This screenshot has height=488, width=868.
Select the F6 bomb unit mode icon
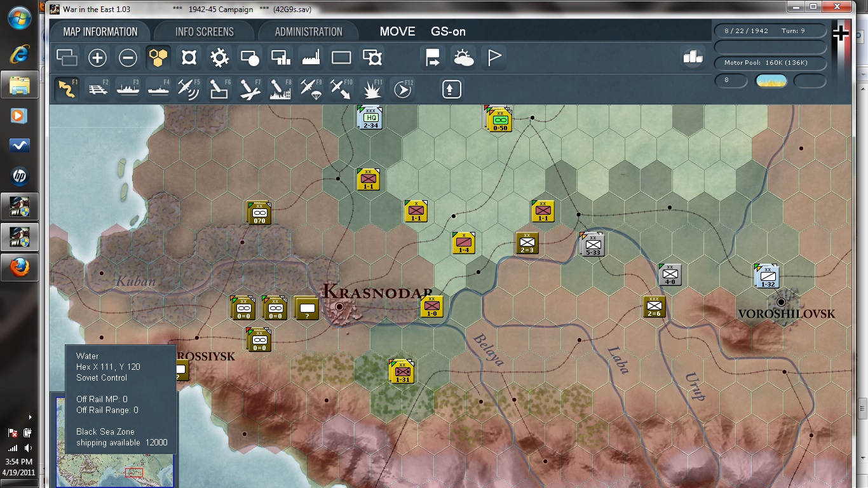pyautogui.click(x=219, y=89)
